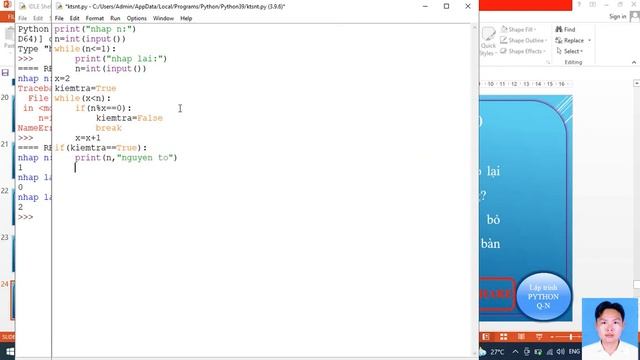Image resolution: width=640 pixels, height=360 pixels.
Task: Open Edit menu of IDLE Shell window
Action: [x=38, y=18]
